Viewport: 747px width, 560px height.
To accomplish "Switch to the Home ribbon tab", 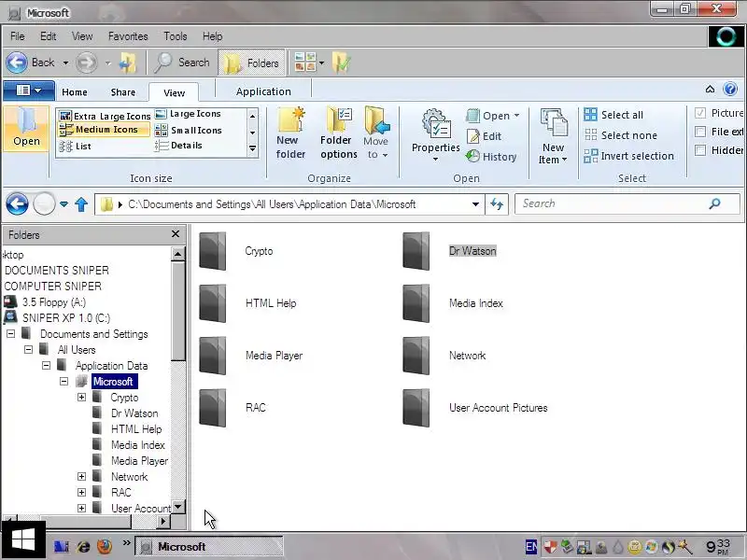I will (x=75, y=91).
